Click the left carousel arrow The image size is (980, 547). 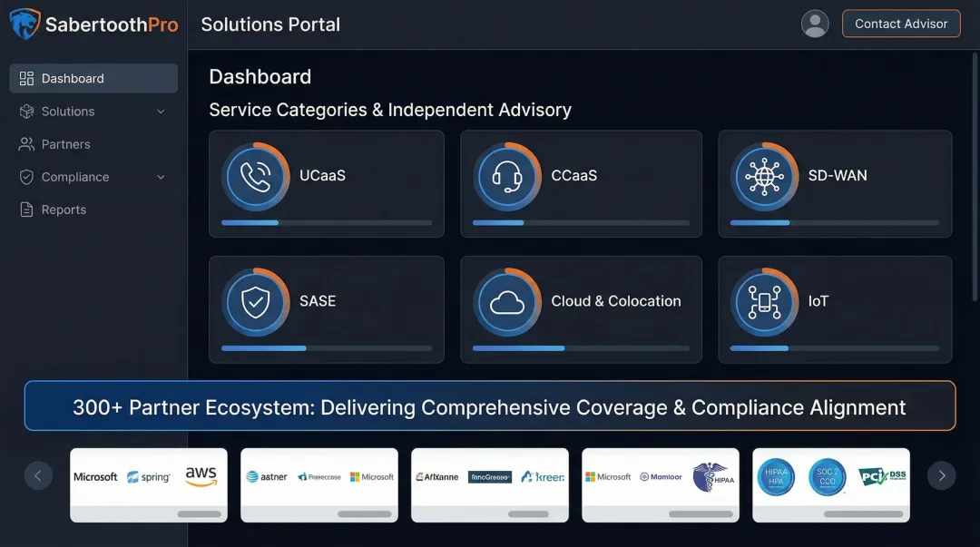38,475
